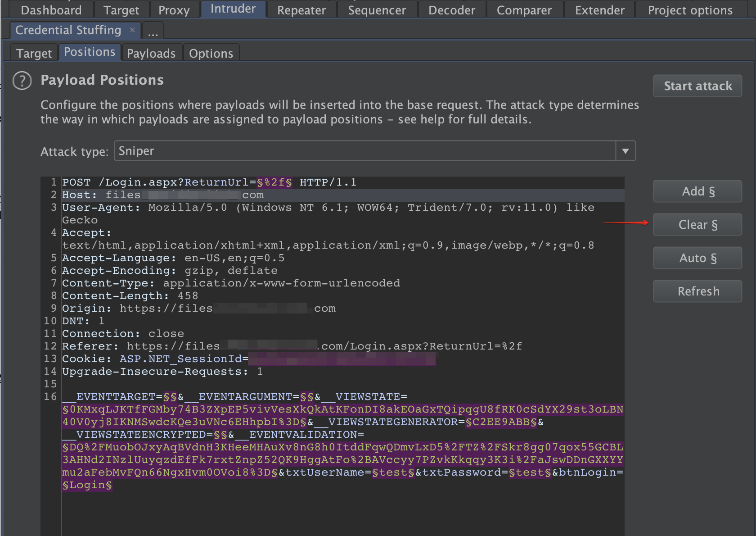This screenshot has height=536, width=756.
Task: Click the txtUserName §test§ payload position
Action: [393, 472]
